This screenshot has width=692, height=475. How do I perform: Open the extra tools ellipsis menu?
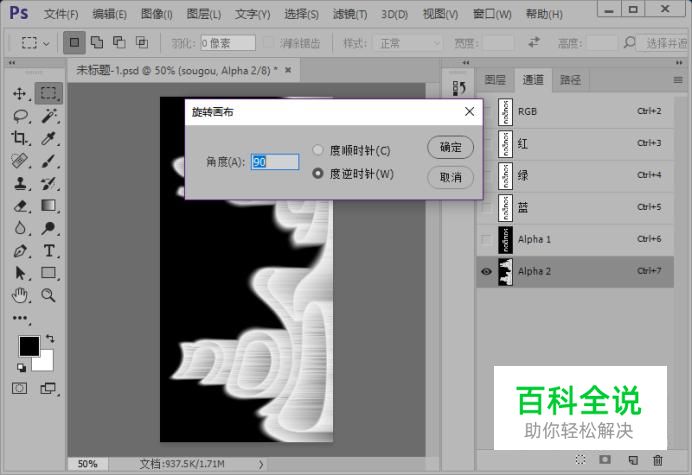[x=20, y=318]
